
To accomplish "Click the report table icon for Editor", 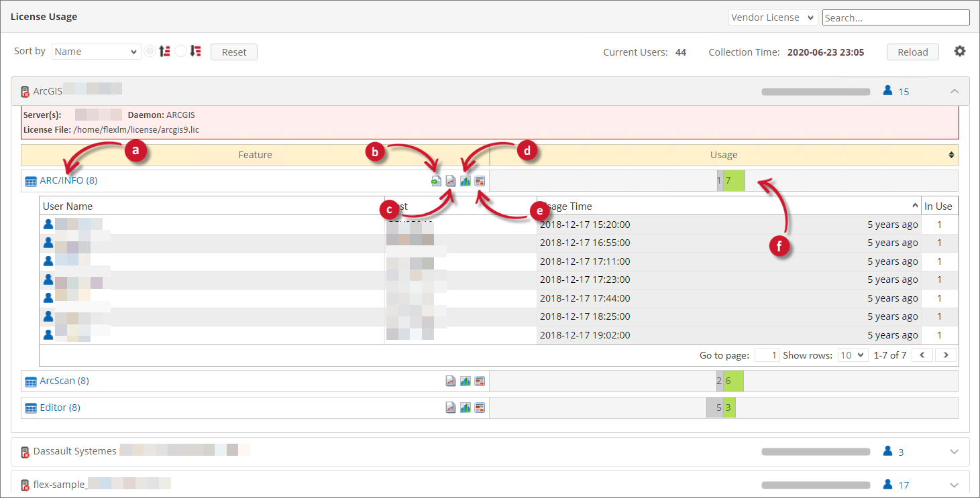I will (480, 408).
